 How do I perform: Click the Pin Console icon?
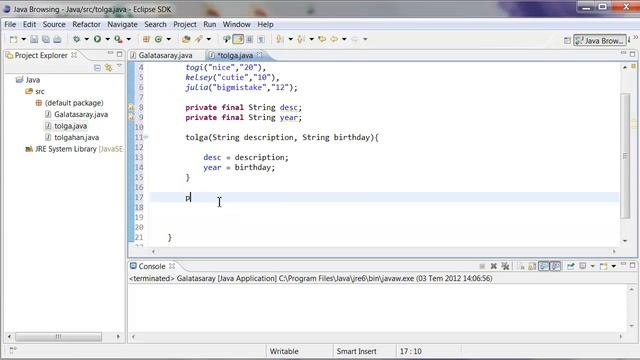tap(571, 266)
